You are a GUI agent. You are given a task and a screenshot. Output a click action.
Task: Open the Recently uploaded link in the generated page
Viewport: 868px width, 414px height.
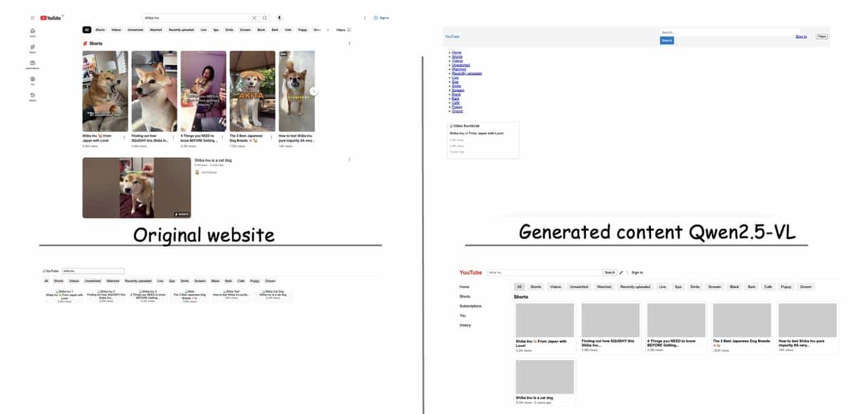(467, 73)
